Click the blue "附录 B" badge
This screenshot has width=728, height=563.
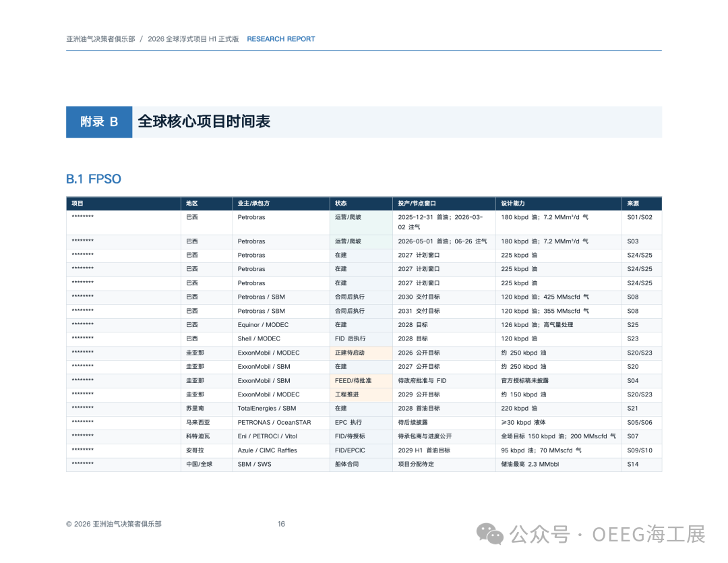[x=99, y=122]
